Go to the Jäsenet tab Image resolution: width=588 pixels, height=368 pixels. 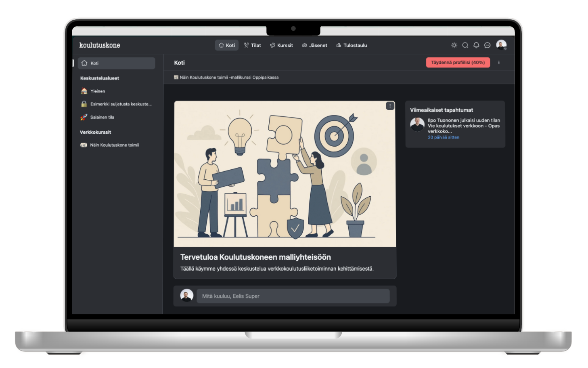click(314, 45)
